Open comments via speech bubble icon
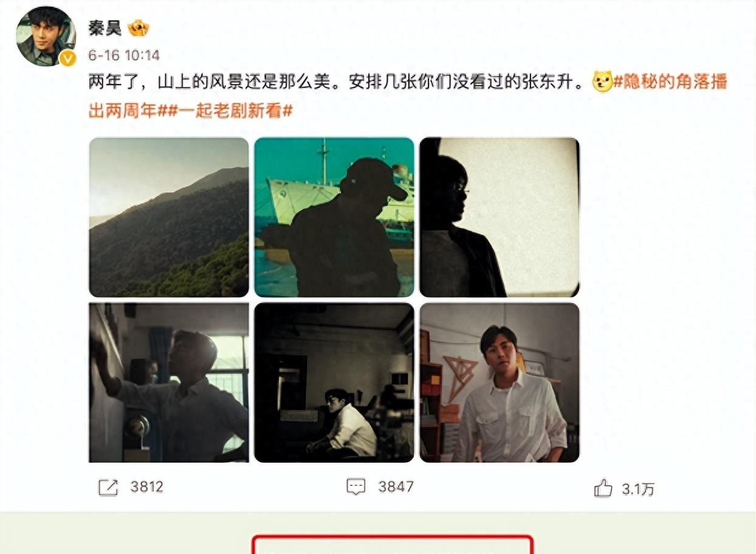The height and width of the screenshot is (554, 756). pyautogui.click(x=356, y=487)
